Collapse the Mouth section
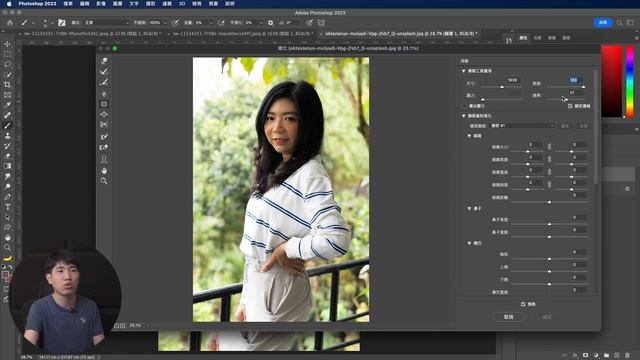This screenshot has width=640, height=360. click(469, 243)
